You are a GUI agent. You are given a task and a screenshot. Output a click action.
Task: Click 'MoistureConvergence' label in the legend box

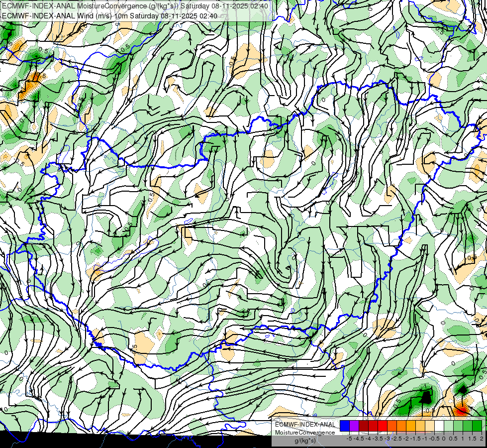coord(305,433)
